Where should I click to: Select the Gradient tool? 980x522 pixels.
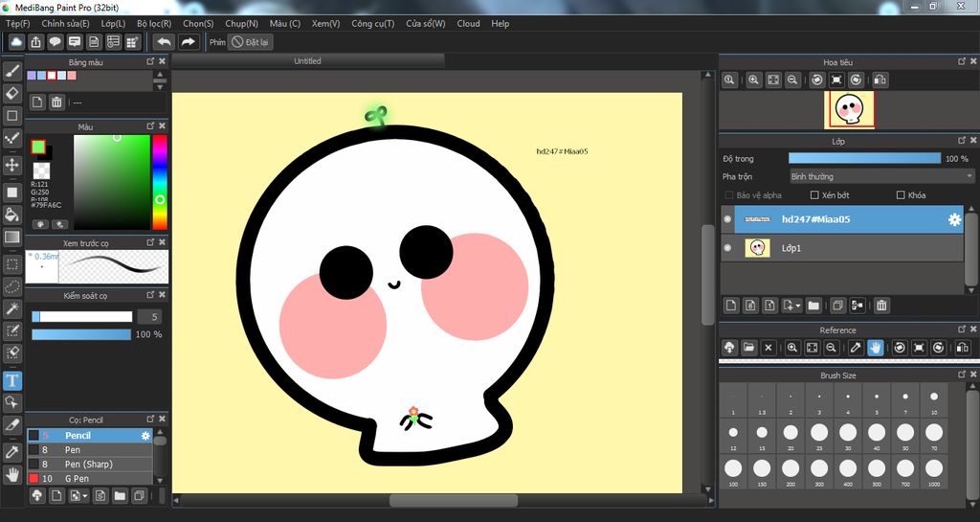[x=12, y=237]
